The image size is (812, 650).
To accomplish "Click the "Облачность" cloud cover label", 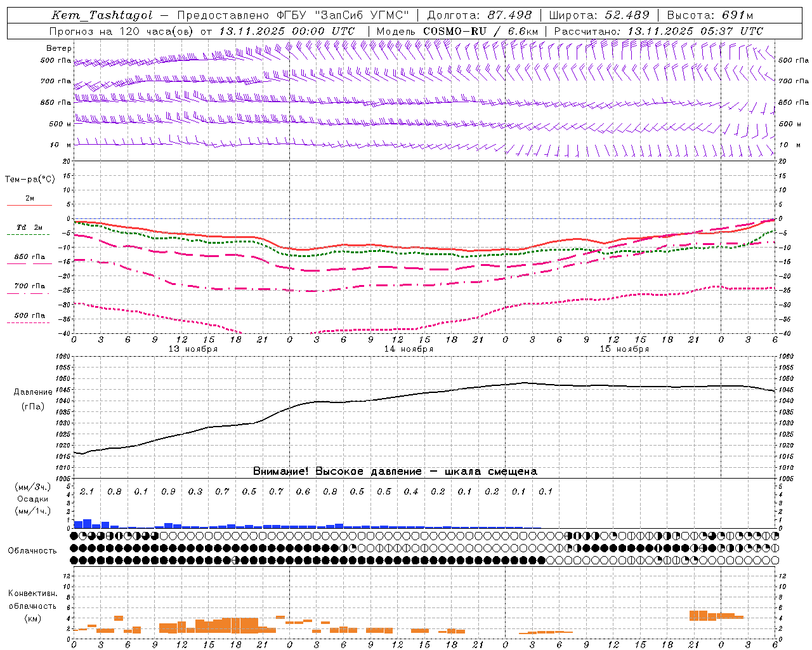I will tap(32, 550).
